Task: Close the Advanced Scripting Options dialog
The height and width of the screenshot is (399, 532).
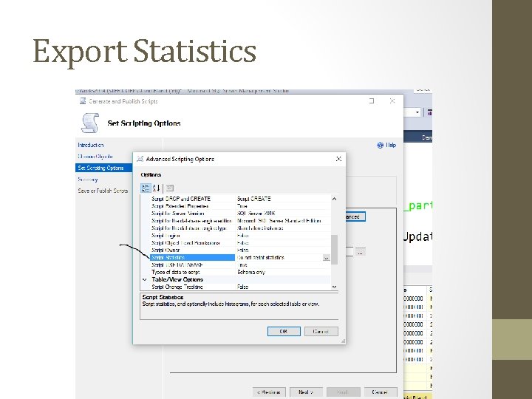Action: [x=338, y=159]
